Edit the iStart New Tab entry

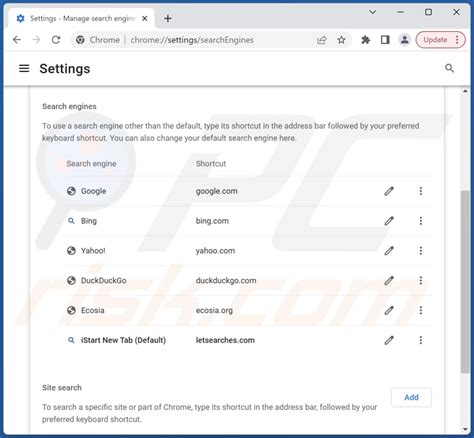[389, 340]
